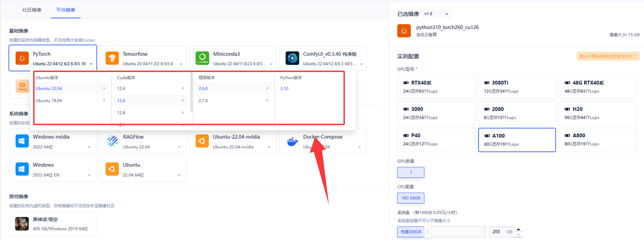Adjust the system disk size slider handle
Viewport: 644px width, 240px height.
428,232
